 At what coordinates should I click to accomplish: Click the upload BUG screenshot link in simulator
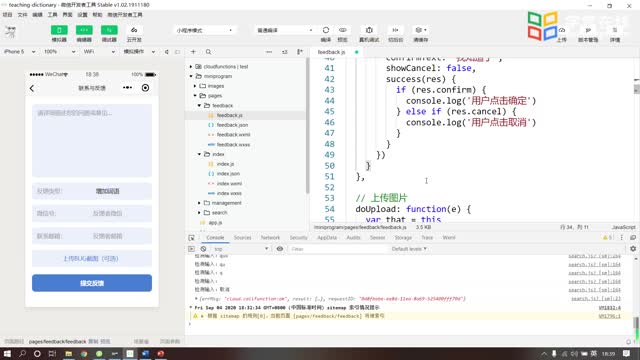pos(91,259)
